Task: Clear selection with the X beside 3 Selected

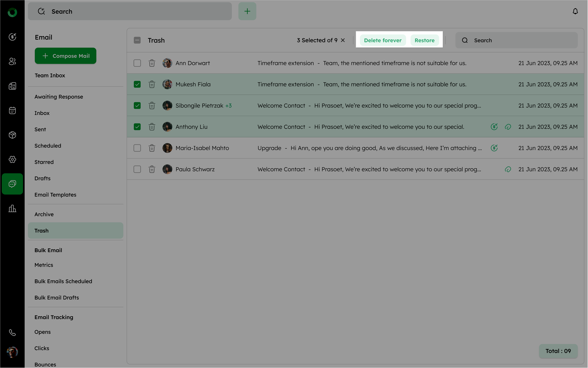Action: tap(343, 40)
